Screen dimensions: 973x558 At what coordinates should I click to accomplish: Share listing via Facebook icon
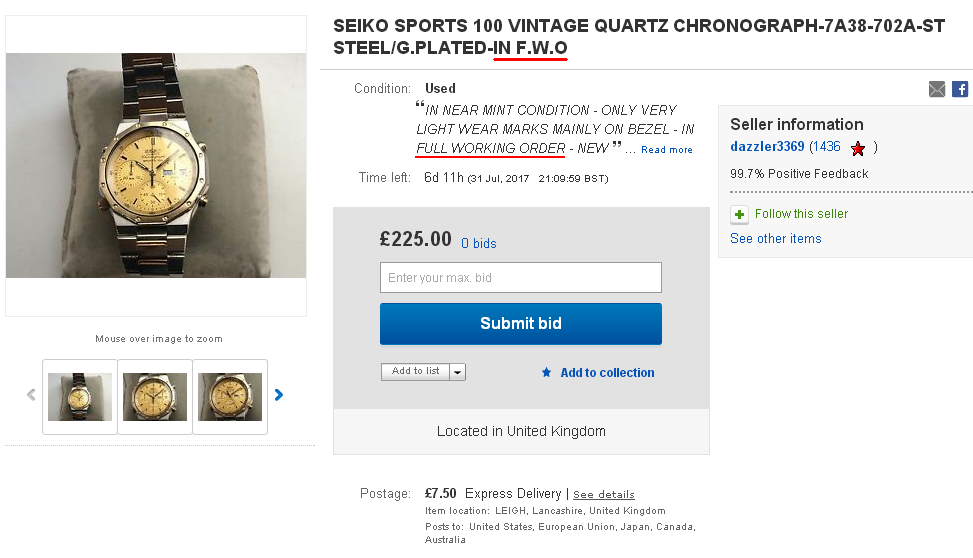[959, 89]
